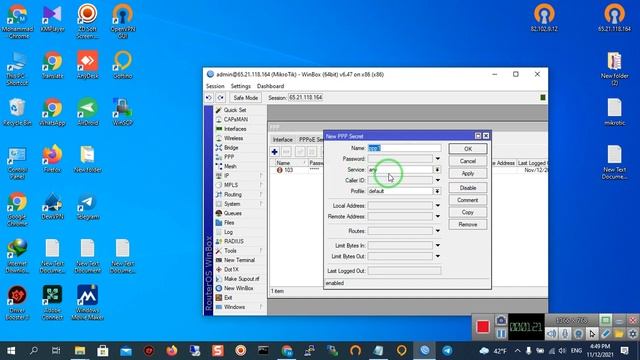Pause the screen recording
Image resolution: width=640 pixels, height=360 pixels.
pyautogui.click(x=501, y=334)
